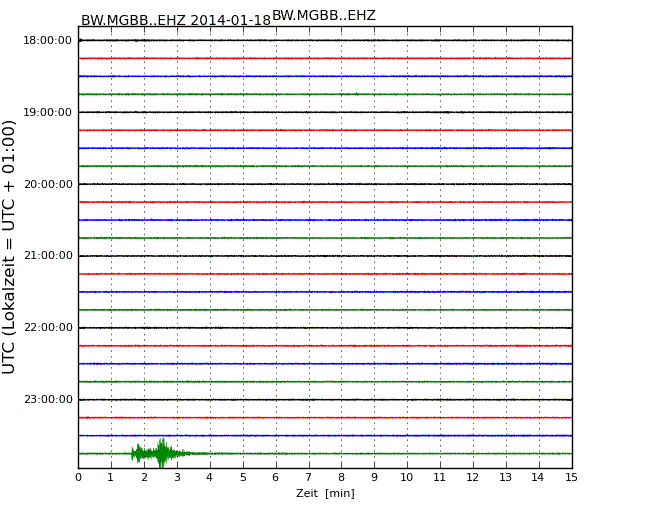650x520 pixels.
Task: Click the x-axis tick label '3'
Action: tap(177, 477)
